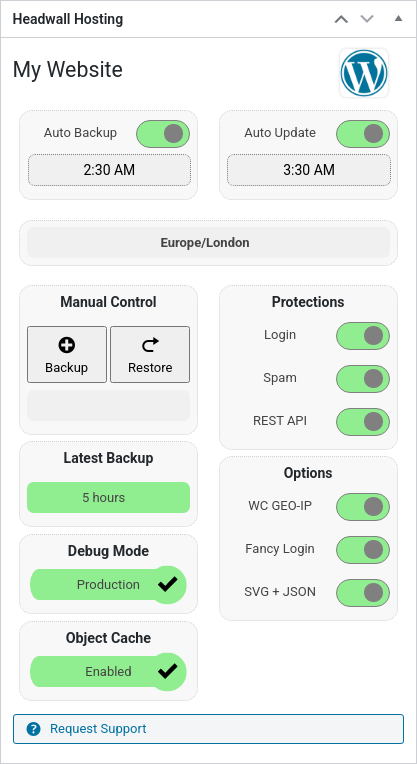The width and height of the screenshot is (417, 764).
Task: Collapse the Headwall Hosting panel triangle
Action: [x=398, y=19]
